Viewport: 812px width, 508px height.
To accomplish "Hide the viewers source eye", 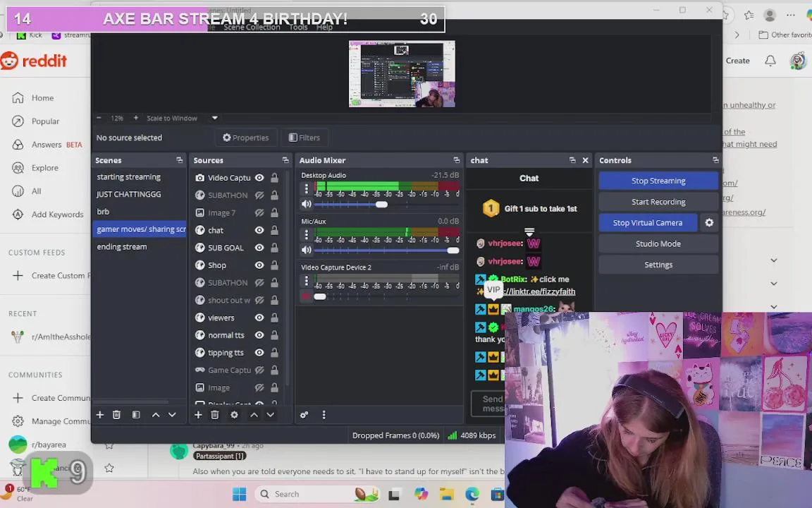I will (259, 317).
